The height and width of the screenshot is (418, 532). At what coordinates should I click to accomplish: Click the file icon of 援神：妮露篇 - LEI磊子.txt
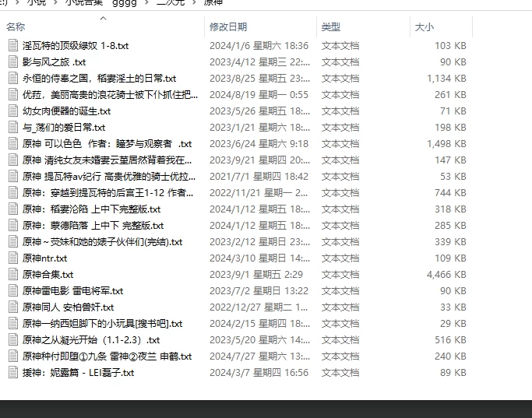13,372
